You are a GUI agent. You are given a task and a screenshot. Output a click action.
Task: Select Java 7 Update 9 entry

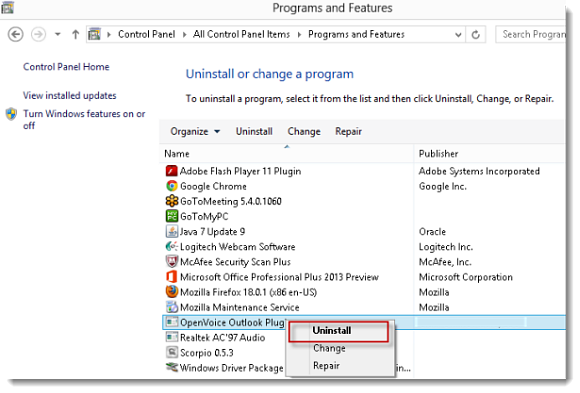212,232
